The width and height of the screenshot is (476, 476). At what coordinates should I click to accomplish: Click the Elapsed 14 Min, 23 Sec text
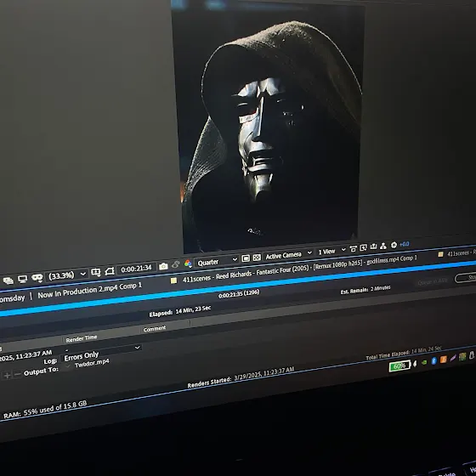[x=179, y=311]
